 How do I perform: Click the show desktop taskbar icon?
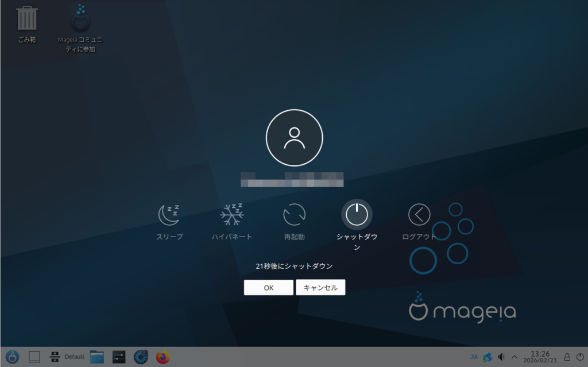pyautogui.click(x=34, y=357)
